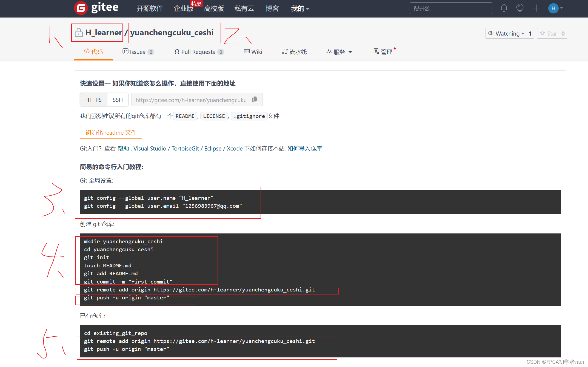Click the git config user.name command line

[149, 198]
